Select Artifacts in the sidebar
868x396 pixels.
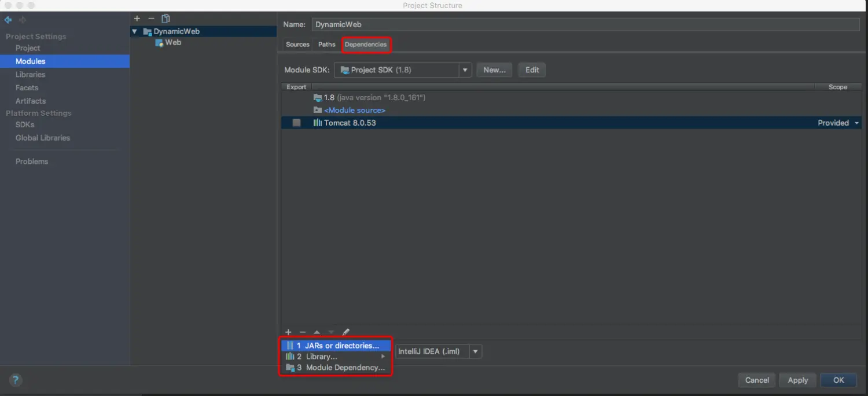coord(31,101)
